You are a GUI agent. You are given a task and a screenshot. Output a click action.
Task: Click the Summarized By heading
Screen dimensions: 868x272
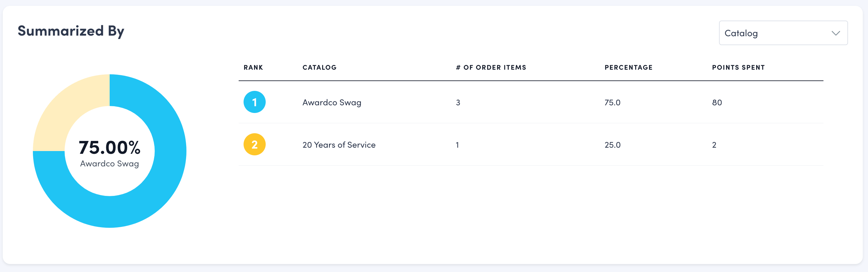(71, 31)
